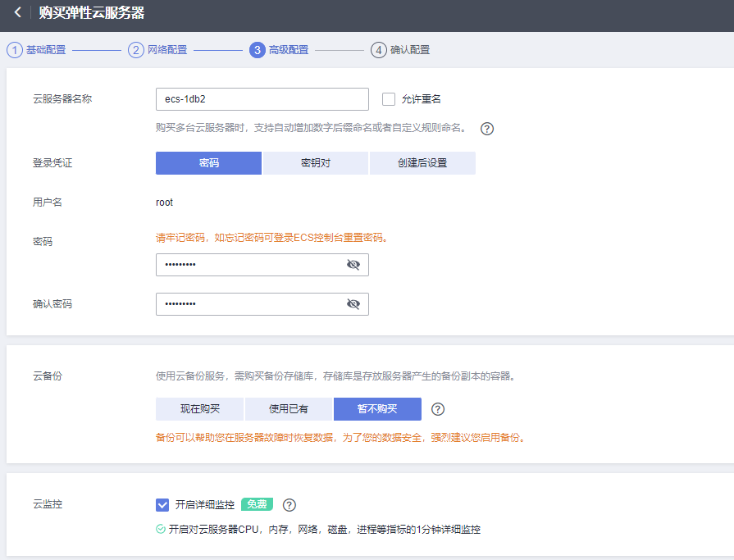
Task: Click the 云服务器名称 label
Action: [x=62, y=99]
